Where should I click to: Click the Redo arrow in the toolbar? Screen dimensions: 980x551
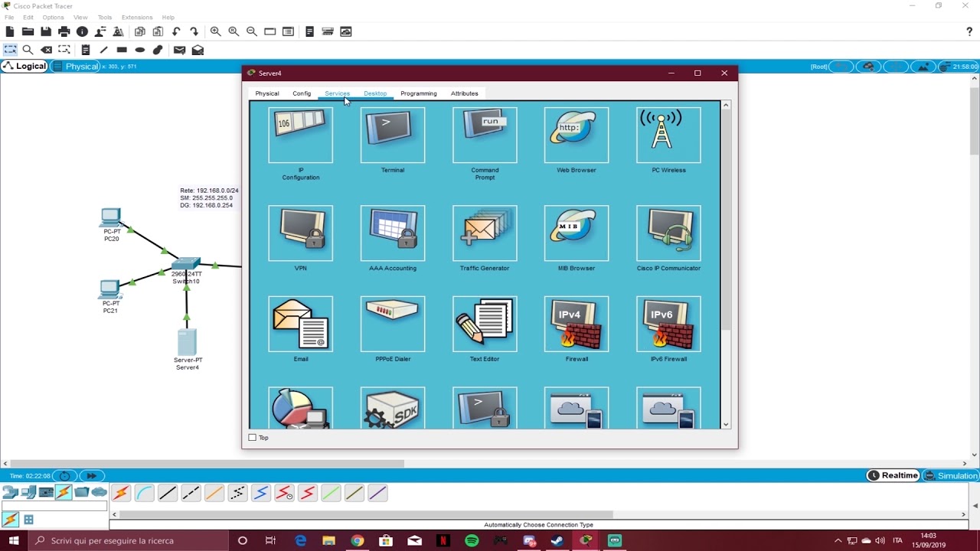[x=194, y=31]
